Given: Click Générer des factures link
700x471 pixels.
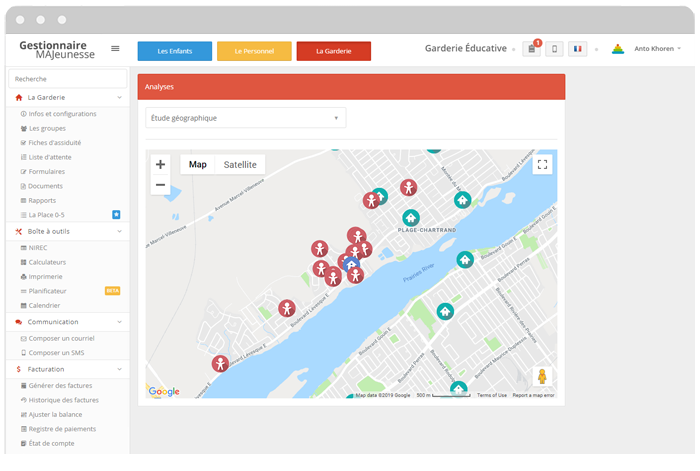Looking at the screenshot, I should pos(62,385).
